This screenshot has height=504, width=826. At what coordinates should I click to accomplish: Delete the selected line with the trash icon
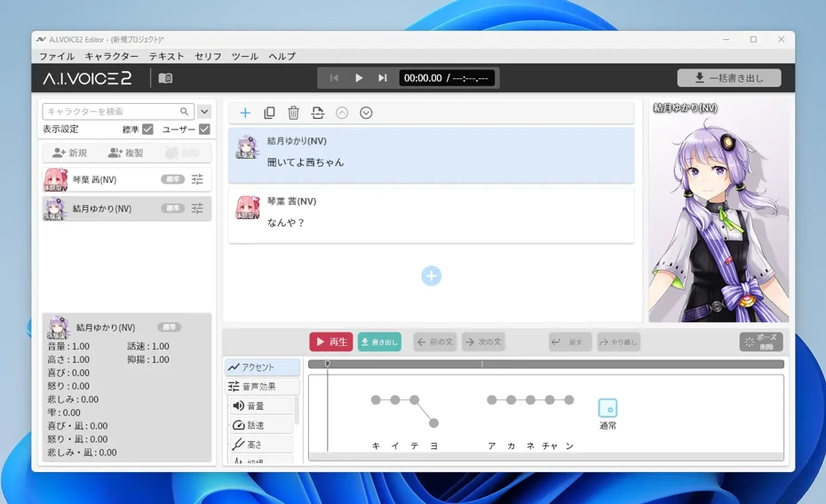pyautogui.click(x=293, y=113)
